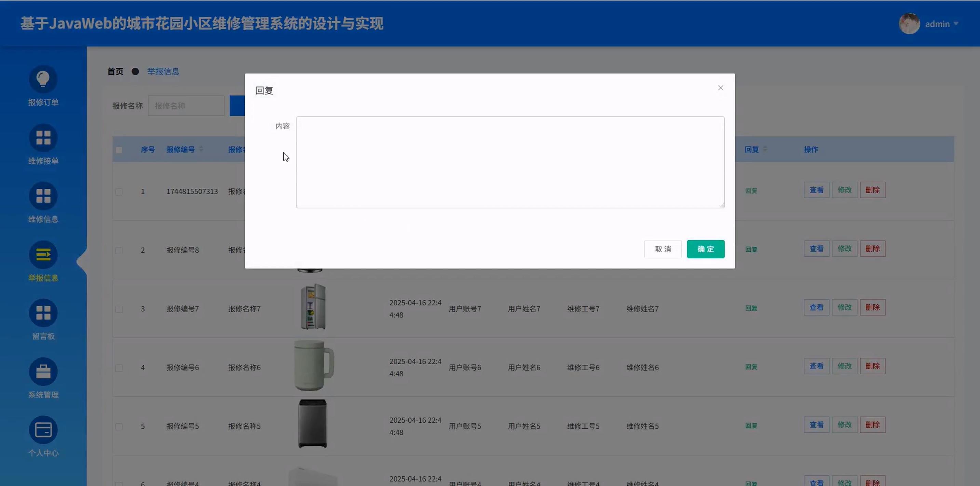The height and width of the screenshot is (486, 980).
Task: Click the admin avatar picture
Action: (909, 24)
